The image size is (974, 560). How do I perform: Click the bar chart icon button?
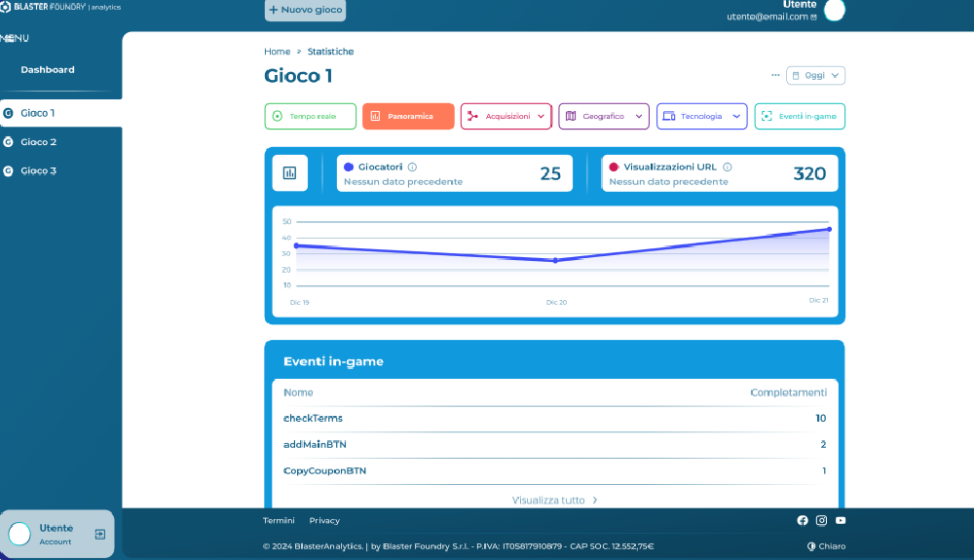(290, 172)
